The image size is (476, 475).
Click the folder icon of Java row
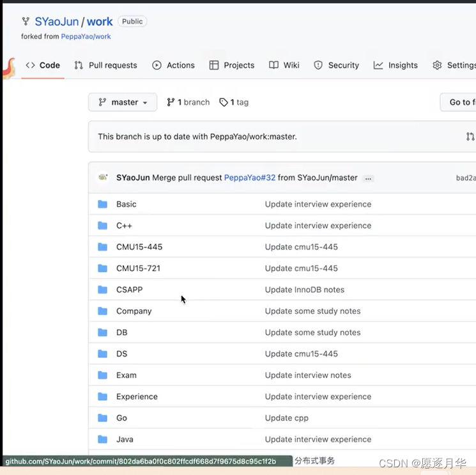[x=103, y=439]
